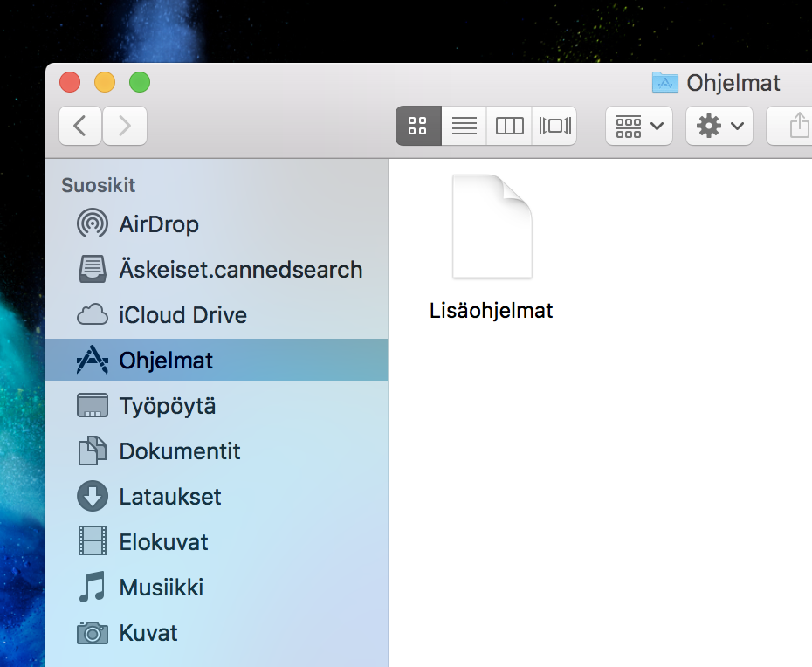Open Musiikki in the sidebar

[217, 588]
